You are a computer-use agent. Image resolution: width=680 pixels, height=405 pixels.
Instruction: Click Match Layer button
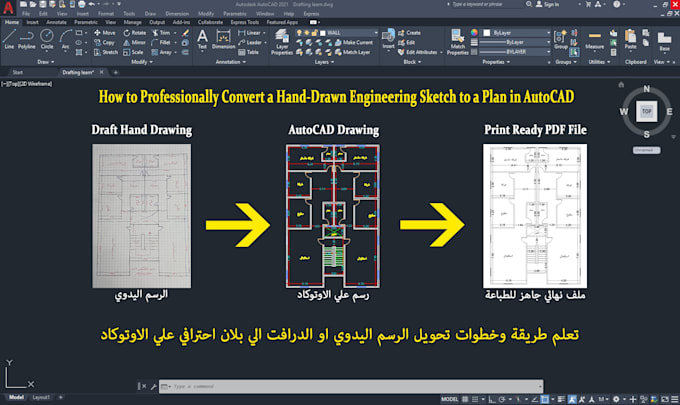point(352,52)
